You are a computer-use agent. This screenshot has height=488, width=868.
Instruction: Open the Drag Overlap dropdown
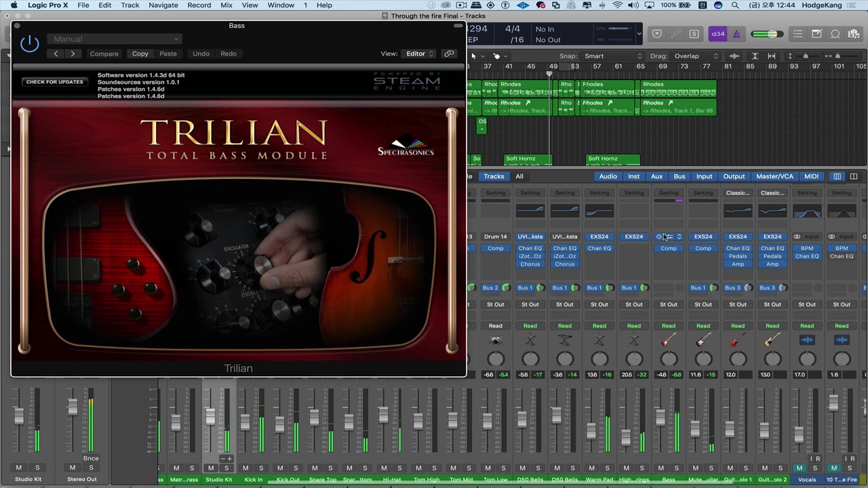tap(696, 56)
